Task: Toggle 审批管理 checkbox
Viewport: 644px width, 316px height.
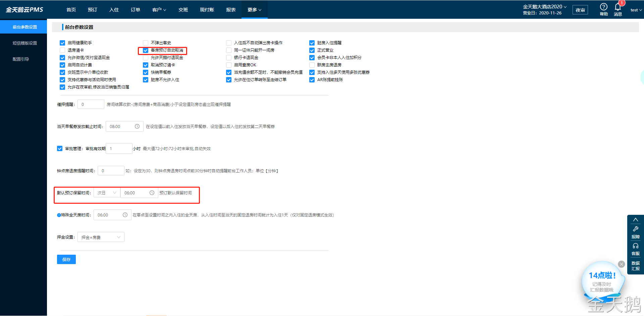Action: 60,148
